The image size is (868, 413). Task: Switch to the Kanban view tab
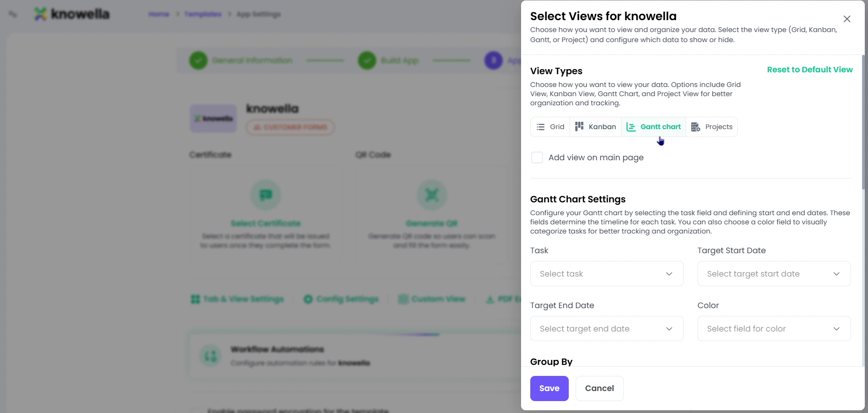click(595, 127)
